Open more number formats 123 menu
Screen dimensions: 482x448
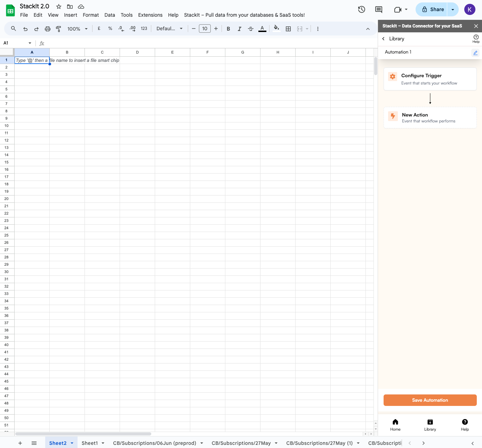click(x=144, y=29)
